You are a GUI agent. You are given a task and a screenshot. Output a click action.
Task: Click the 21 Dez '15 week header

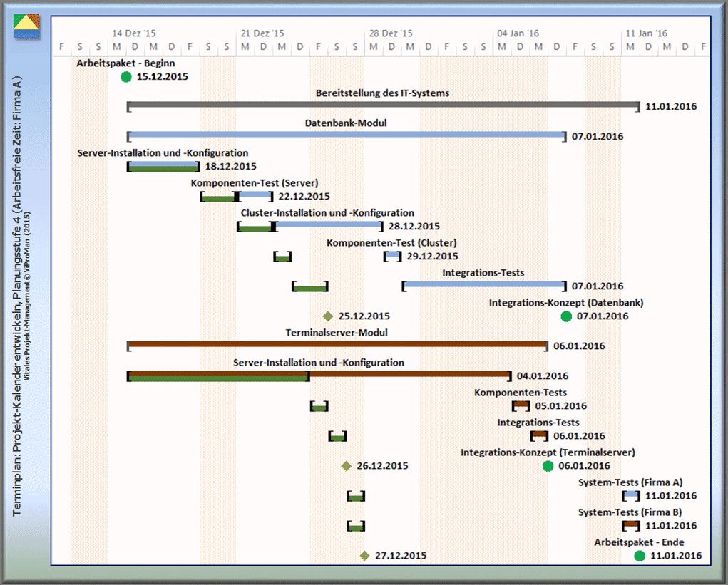coord(262,33)
